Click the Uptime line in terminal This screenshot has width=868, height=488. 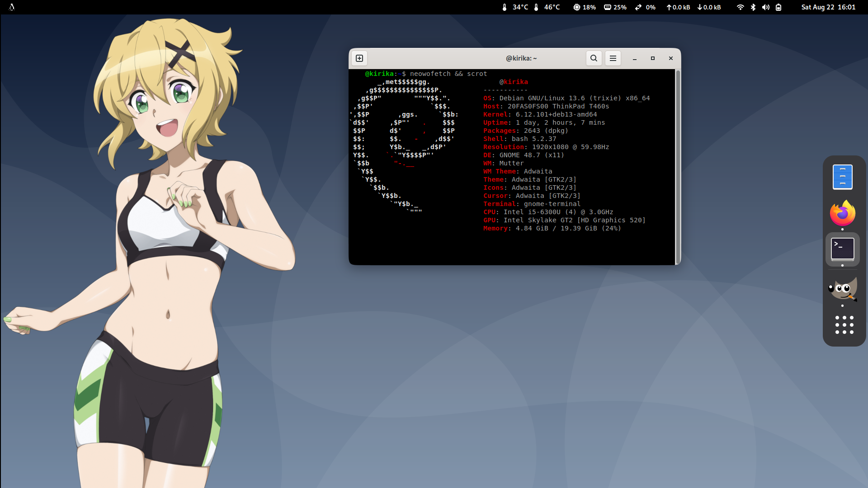(x=544, y=122)
